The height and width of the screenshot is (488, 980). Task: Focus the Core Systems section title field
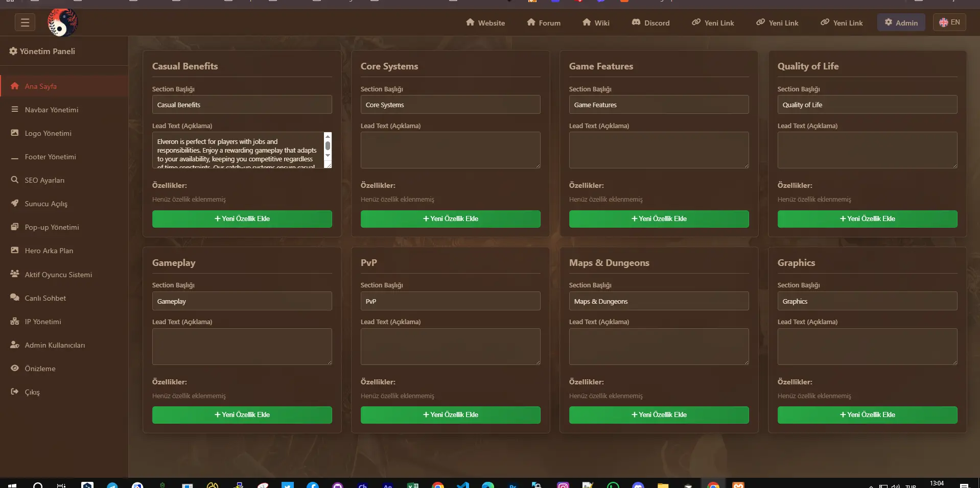click(x=450, y=105)
